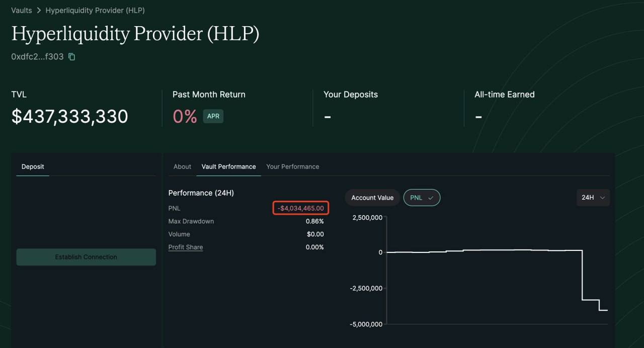644x348 pixels.
Task: Open the About tab
Action: (x=182, y=166)
